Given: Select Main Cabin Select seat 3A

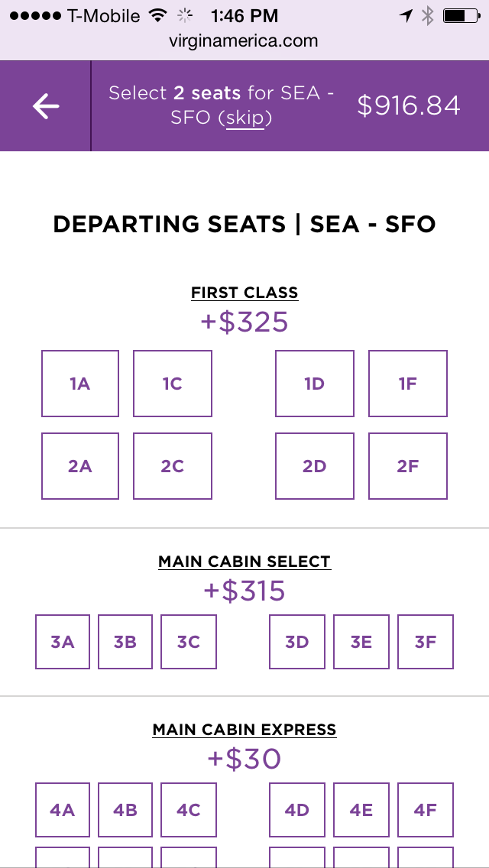Looking at the screenshot, I should point(63,642).
